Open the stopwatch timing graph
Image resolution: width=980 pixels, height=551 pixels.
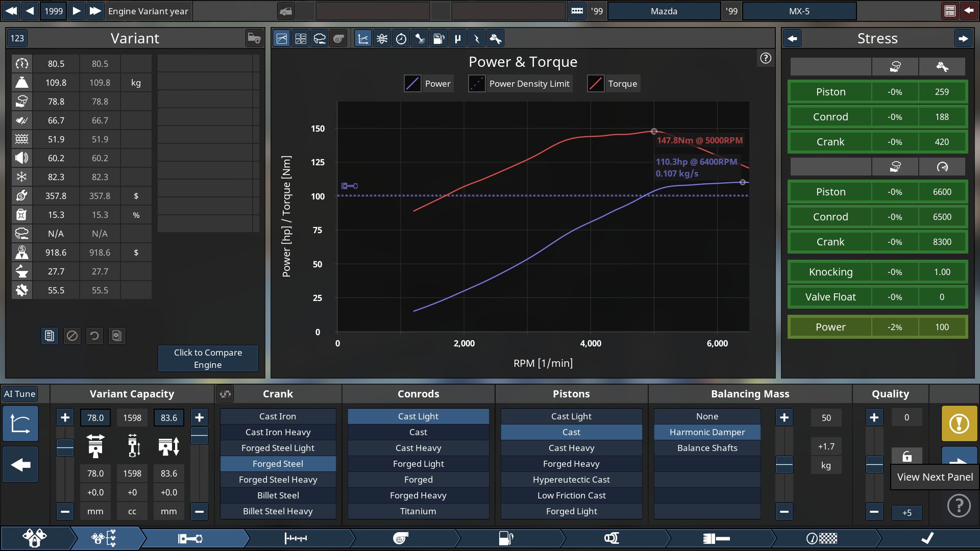point(401,38)
